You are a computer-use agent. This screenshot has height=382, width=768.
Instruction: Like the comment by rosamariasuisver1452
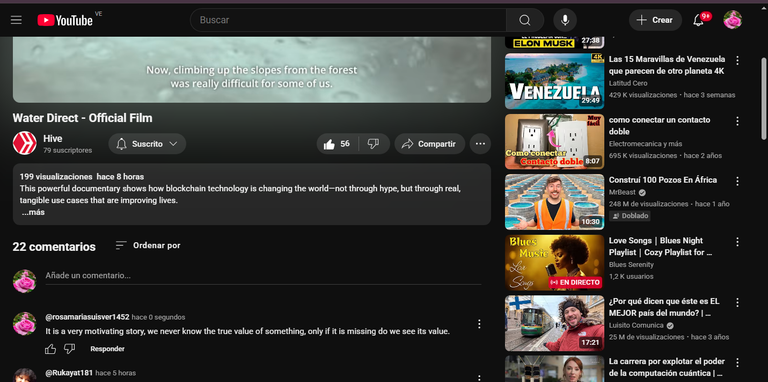tap(50, 349)
